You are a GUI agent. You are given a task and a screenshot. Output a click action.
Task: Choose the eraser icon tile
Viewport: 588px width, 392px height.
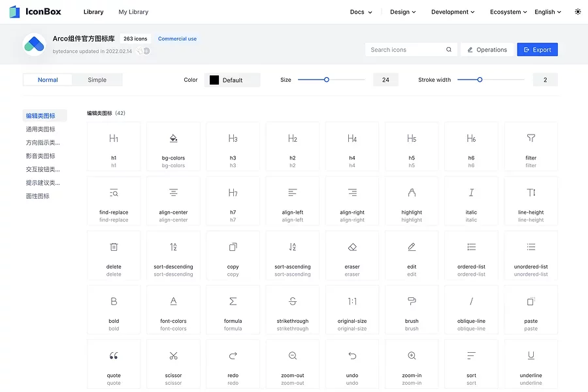[352, 247]
